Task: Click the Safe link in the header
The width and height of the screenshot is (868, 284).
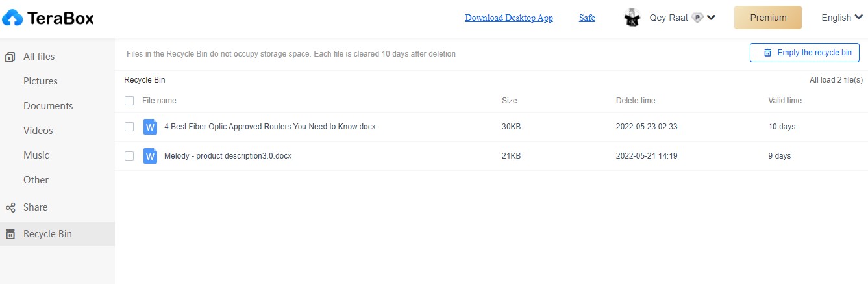Action: 587,18
